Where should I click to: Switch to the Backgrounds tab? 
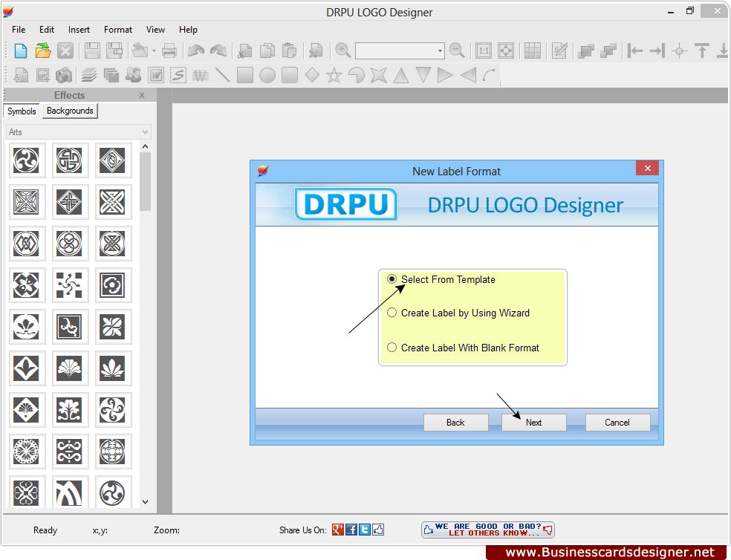70,111
